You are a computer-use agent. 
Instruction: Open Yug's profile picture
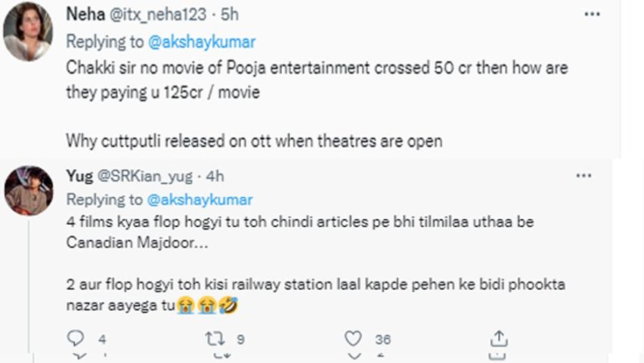click(28, 191)
